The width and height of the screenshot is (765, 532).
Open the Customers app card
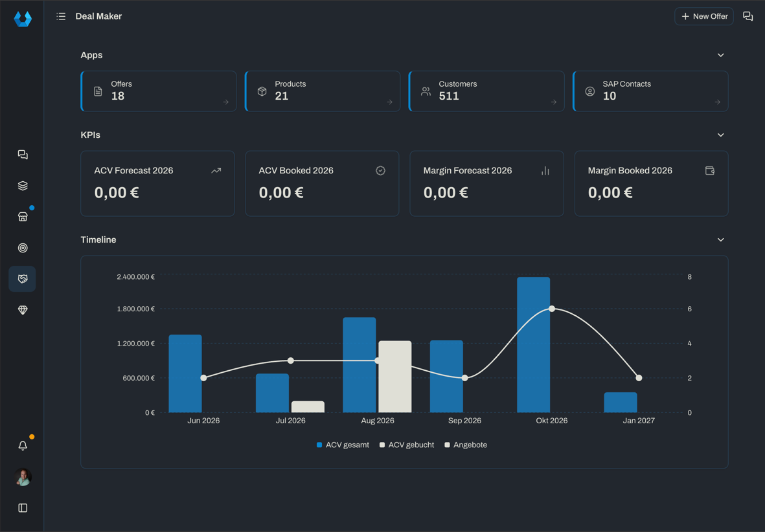point(486,91)
